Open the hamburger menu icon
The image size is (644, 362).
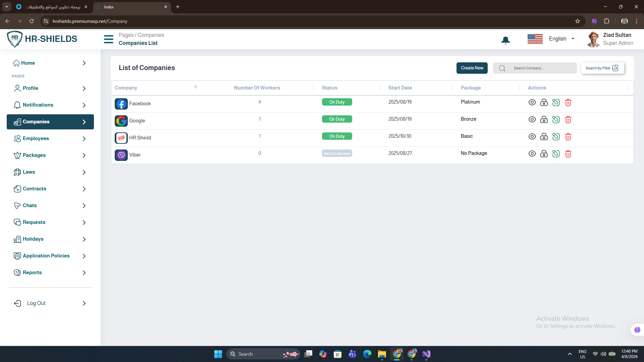(109, 39)
